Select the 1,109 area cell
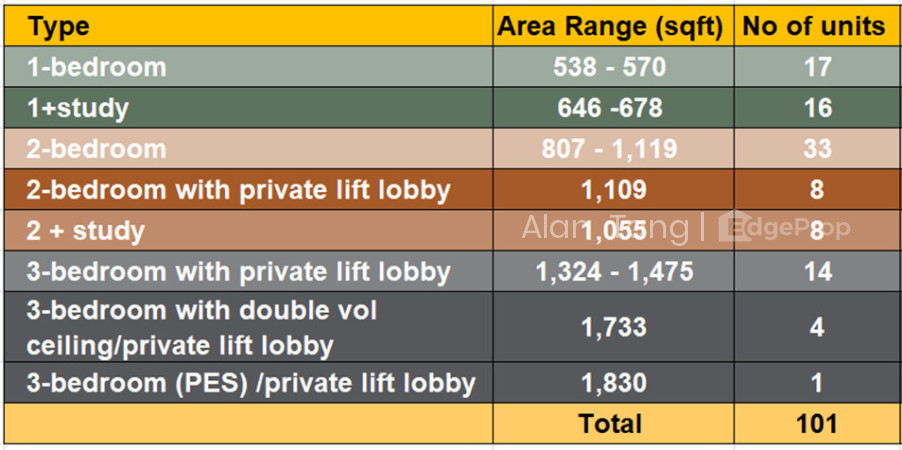Viewport: 902px width, 450px height. [x=613, y=189]
